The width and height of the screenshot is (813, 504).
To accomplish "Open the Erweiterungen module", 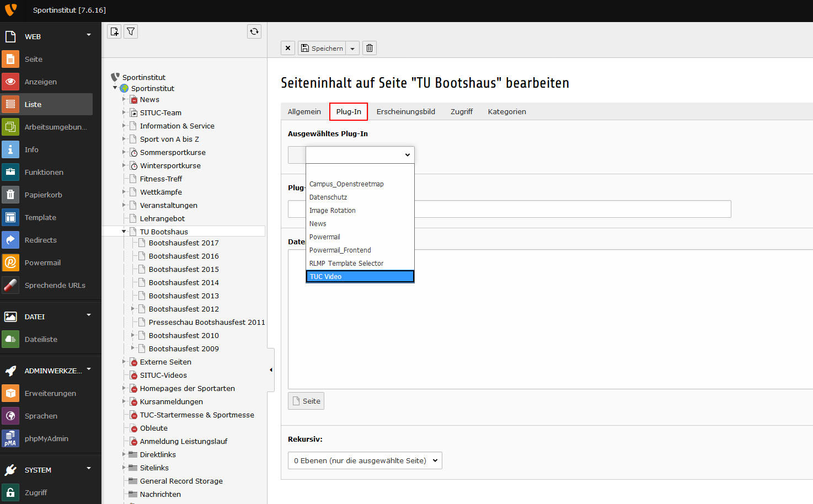I will (x=50, y=393).
